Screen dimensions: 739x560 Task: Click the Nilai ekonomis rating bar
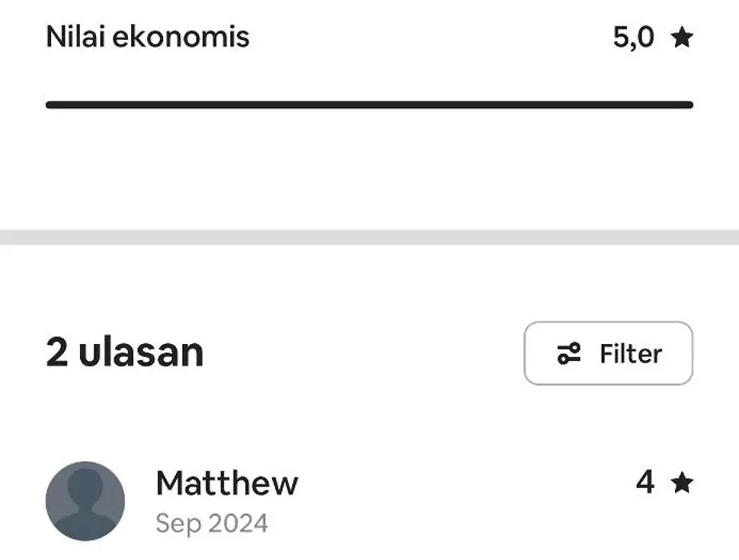pos(369,105)
